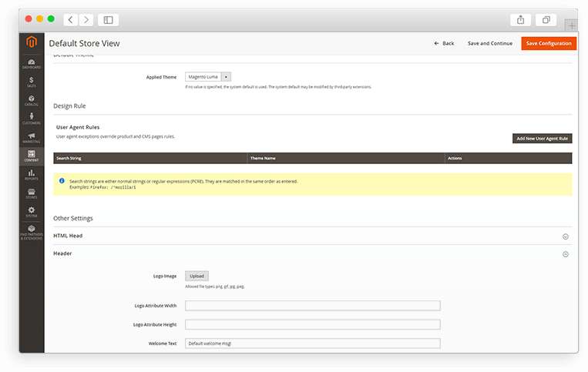Focus the Logo Attribute Height field

pos(312,324)
